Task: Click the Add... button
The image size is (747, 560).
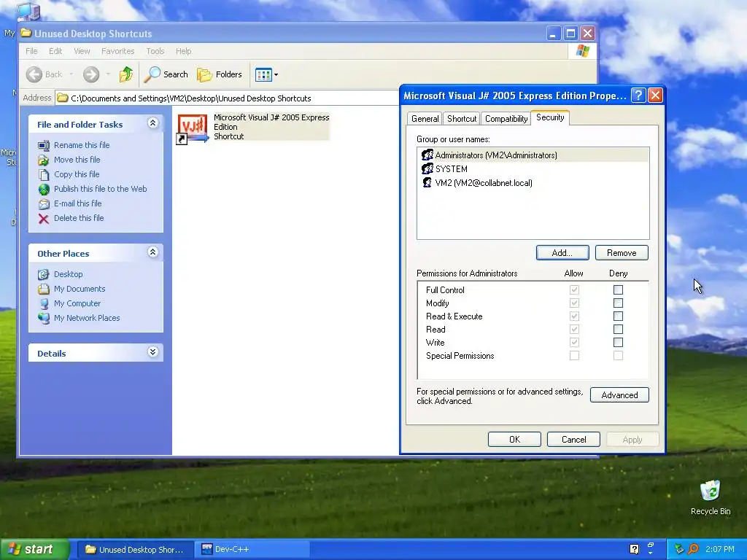Action: click(x=562, y=253)
